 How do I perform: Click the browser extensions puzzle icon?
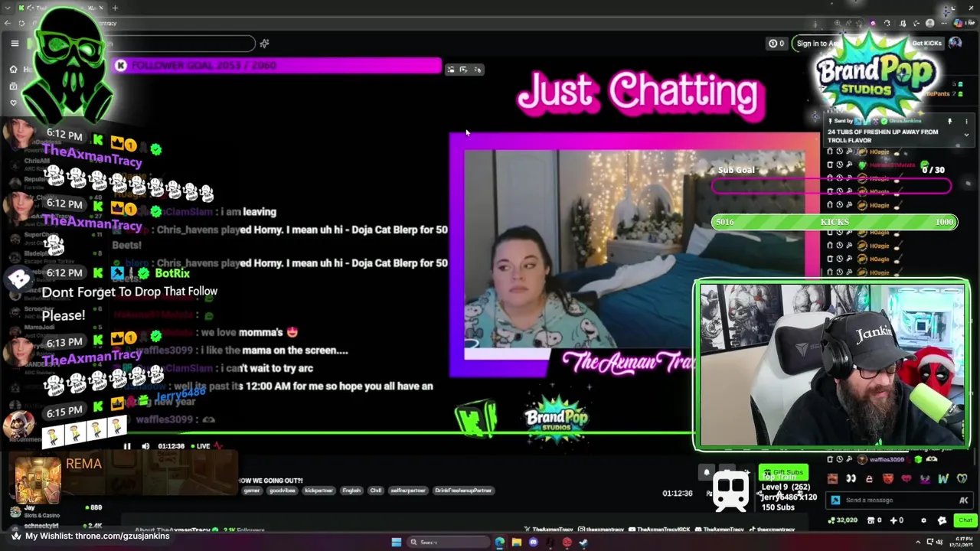(x=887, y=23)
